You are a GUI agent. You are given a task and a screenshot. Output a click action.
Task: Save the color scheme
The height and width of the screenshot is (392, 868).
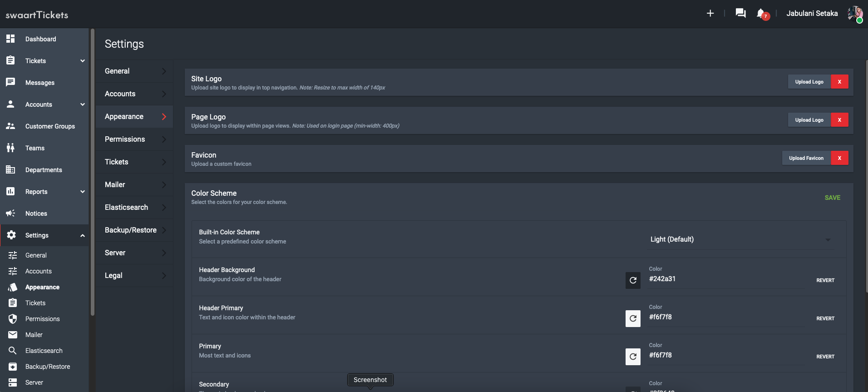(832, 198)
